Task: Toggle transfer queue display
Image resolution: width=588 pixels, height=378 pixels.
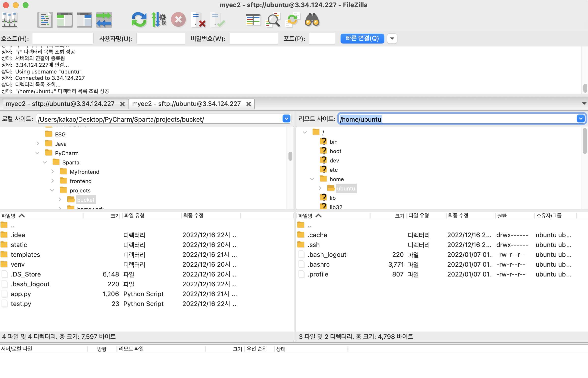Action: point(104,20)
